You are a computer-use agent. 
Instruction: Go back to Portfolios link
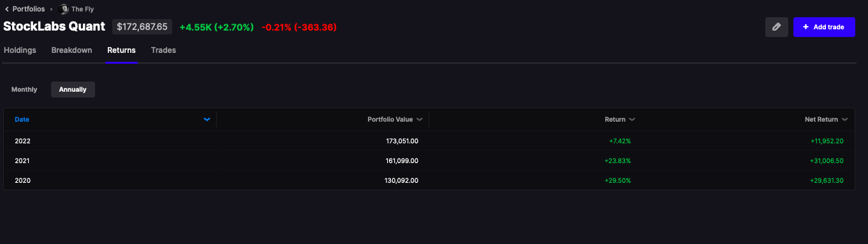coord(29,9)
